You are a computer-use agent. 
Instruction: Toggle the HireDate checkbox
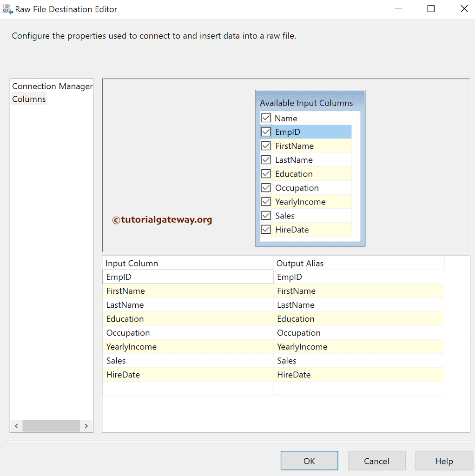pyautogui.click(x=266, y=229)
